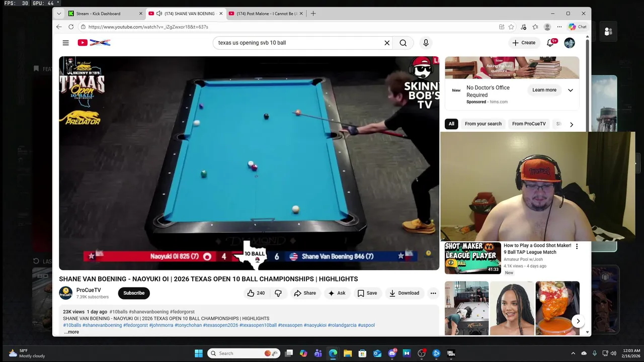The height and width of the screenshot is (362, 644).
Task: Open weather widget showing 58°F
Action: pos(27,353)
